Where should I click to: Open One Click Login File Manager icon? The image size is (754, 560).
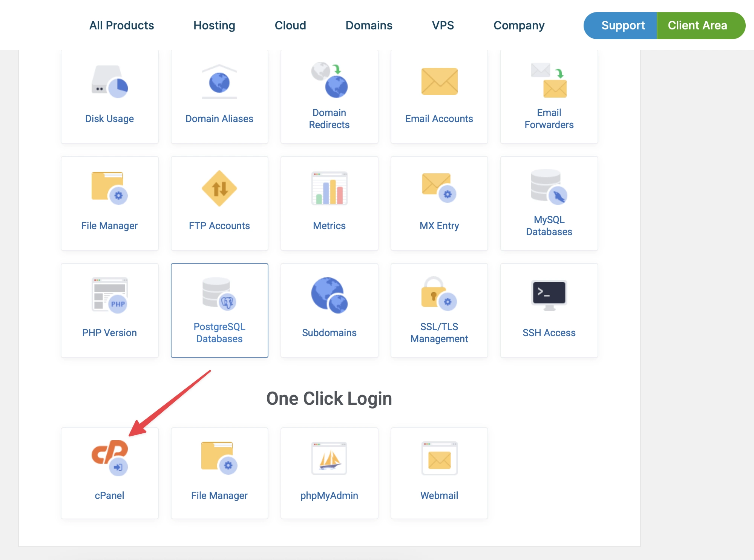(219, 458)
